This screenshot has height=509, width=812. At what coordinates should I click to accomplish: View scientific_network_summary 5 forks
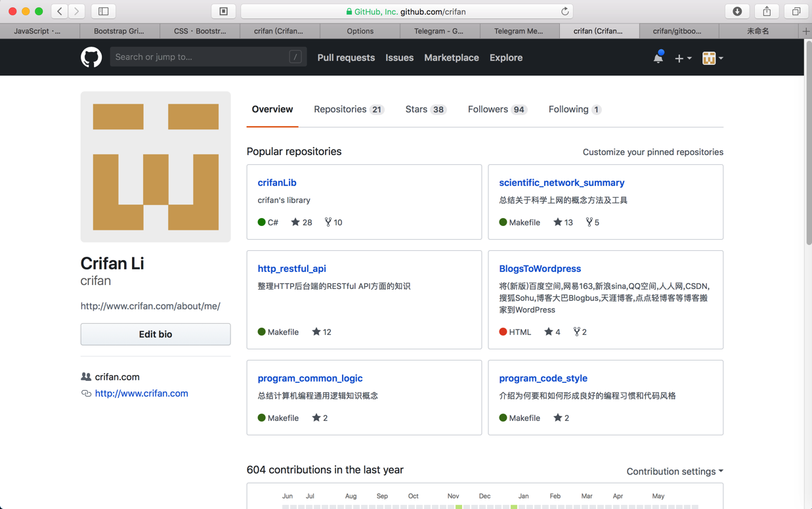(592, 223)
